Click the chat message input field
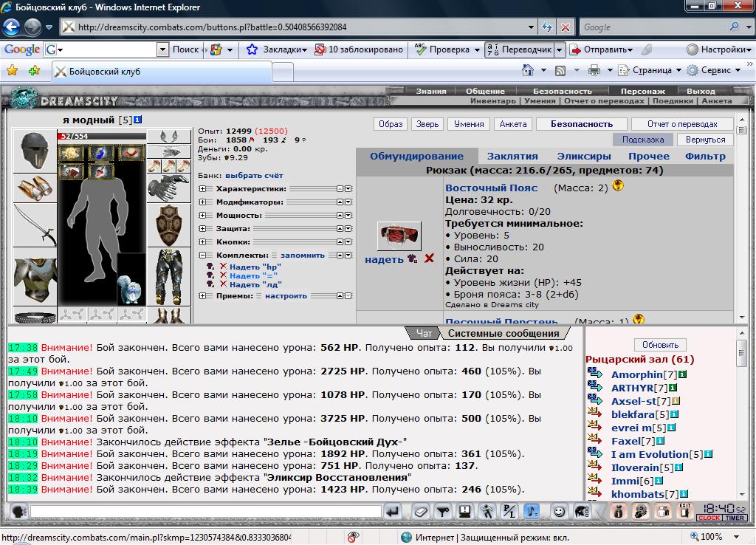Viewport: 756px width, 545px height. [206, 511]
